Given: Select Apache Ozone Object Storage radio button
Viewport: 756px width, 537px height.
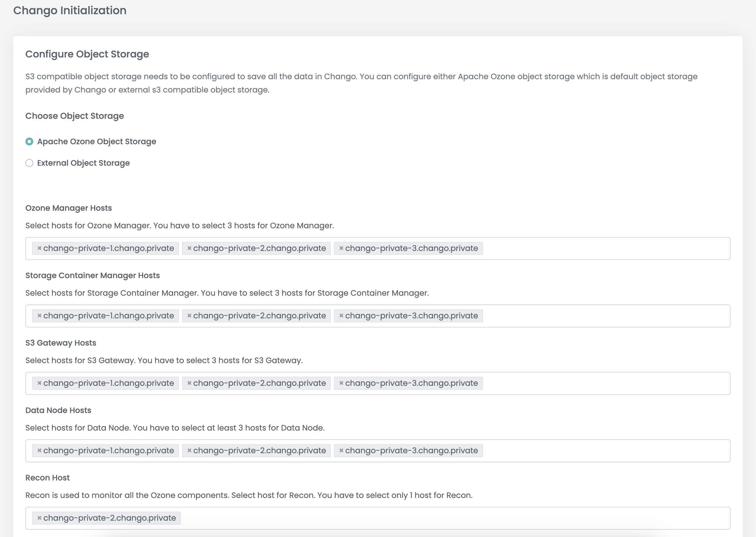Looking at the screenshot, I should coord(29,142).
